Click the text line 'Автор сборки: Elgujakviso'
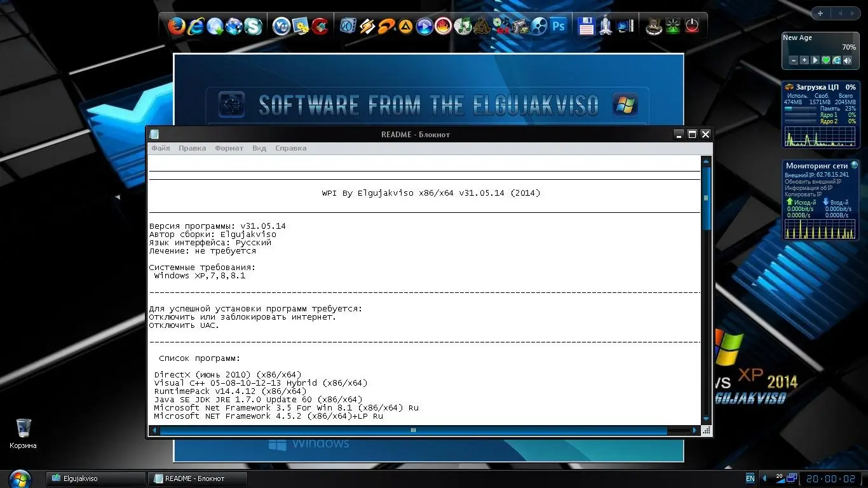Viewport: 868px width, 488px height. pos(213,234)
